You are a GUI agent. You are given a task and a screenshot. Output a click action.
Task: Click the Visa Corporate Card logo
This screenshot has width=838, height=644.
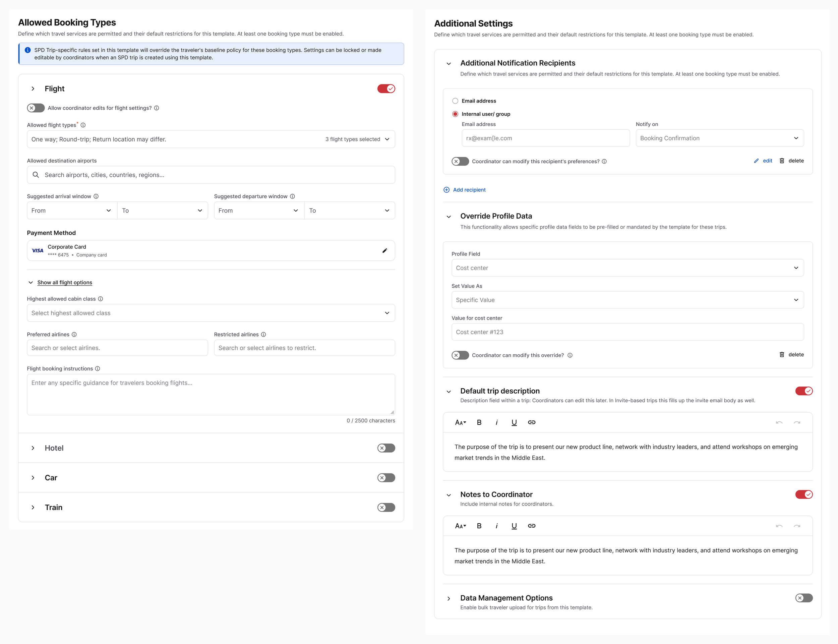point(38,251)
